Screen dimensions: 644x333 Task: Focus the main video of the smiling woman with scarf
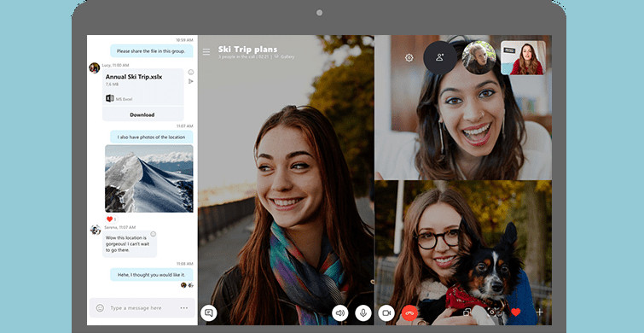click(286, 179)
